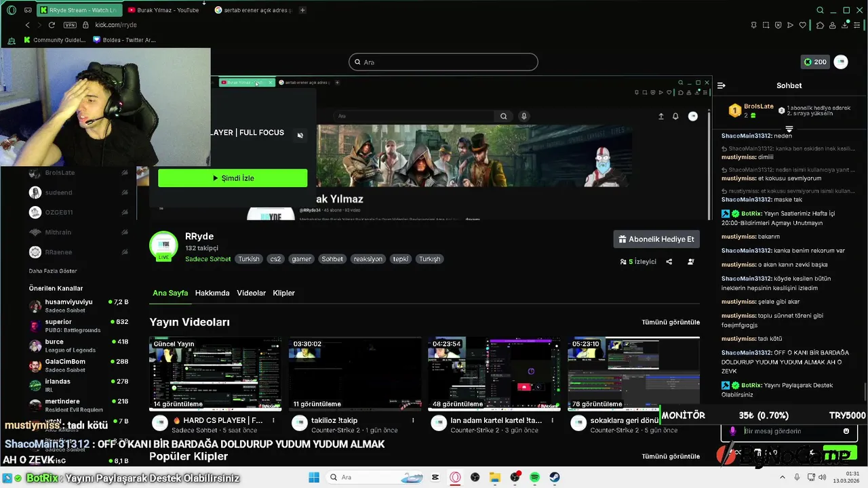Open the browser snapshot tool icon
868x488 pixels.
coord(766,25)
